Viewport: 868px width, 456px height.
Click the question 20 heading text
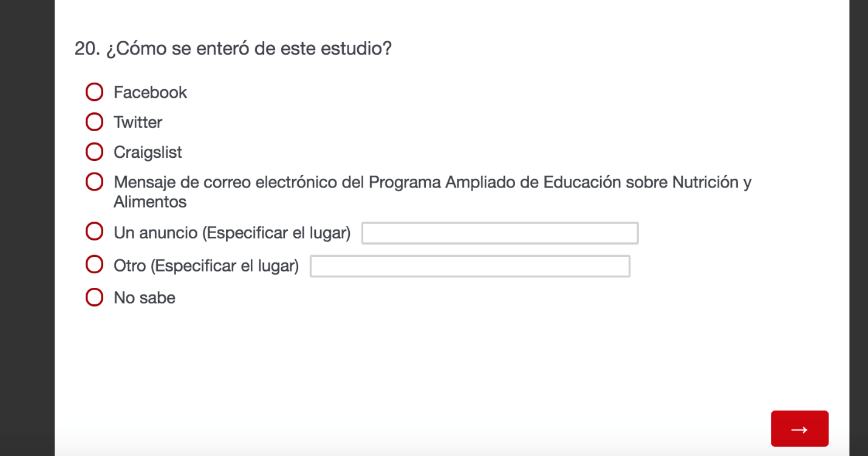click(233, 49)
